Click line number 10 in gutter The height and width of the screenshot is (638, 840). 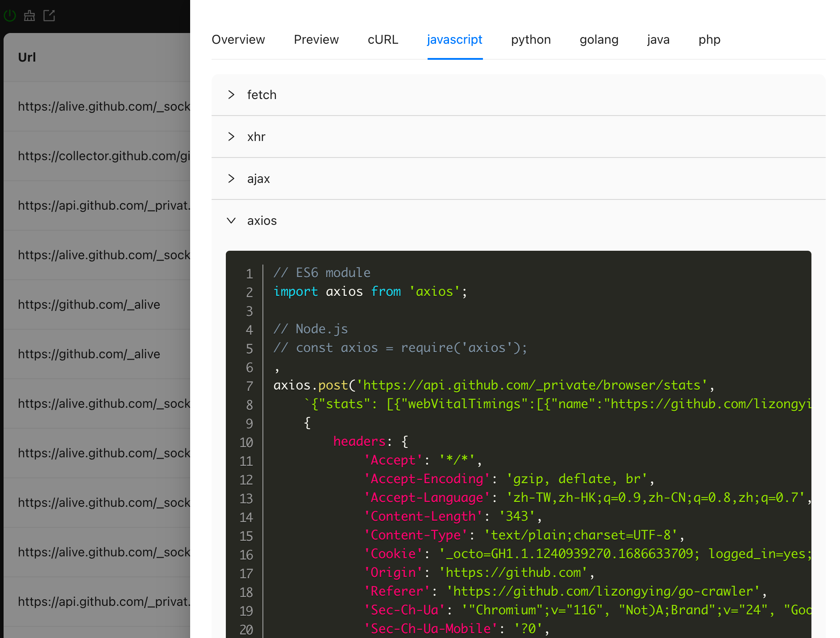pos(246,442)
